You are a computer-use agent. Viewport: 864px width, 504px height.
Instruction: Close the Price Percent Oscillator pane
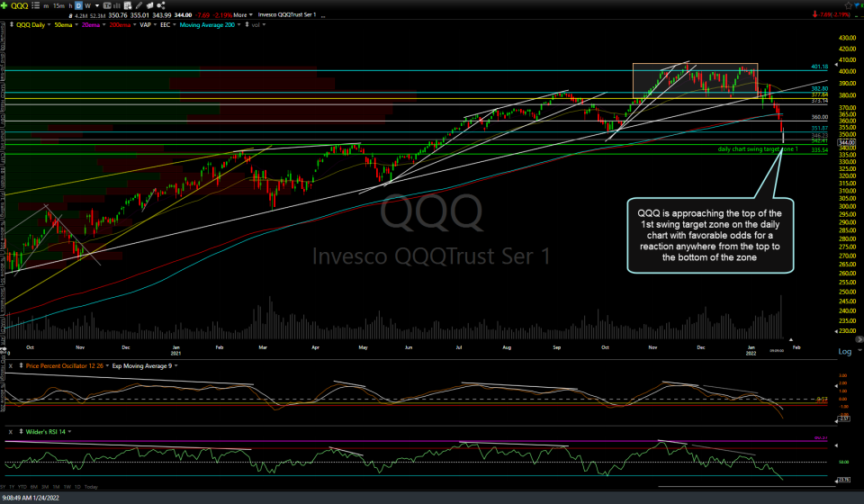click(x=11, y=365)
